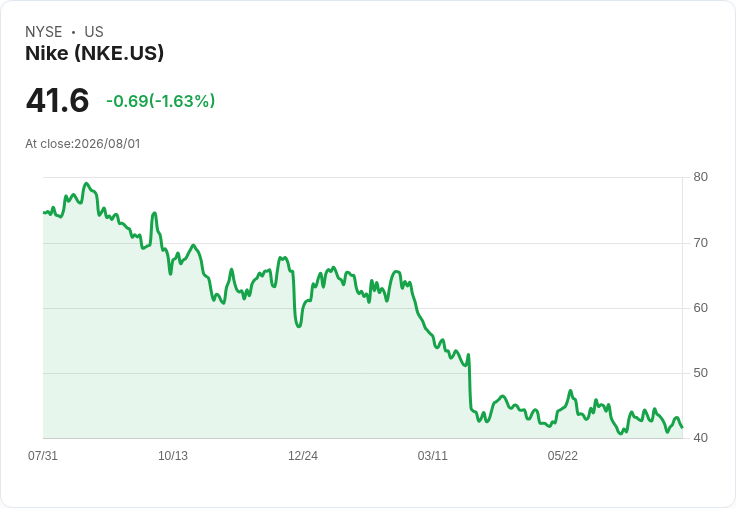Click the US market label
The image size is (736, 508).
click(x=94, y=32)
